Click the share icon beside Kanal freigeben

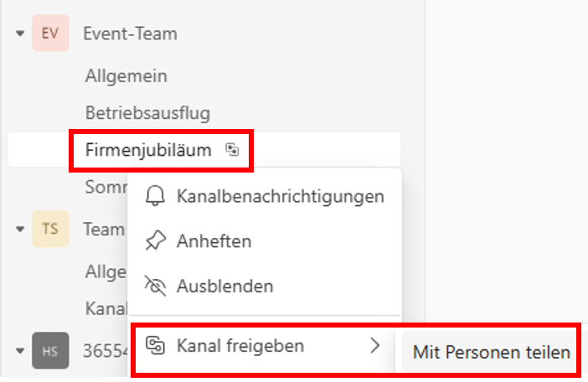tap(155, 345)
